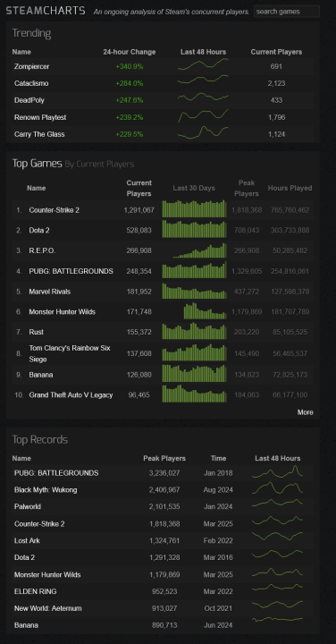Open New World: Aeternum record page
The width and height of the screenshot is (336, 644).
(x=48, y=609)
